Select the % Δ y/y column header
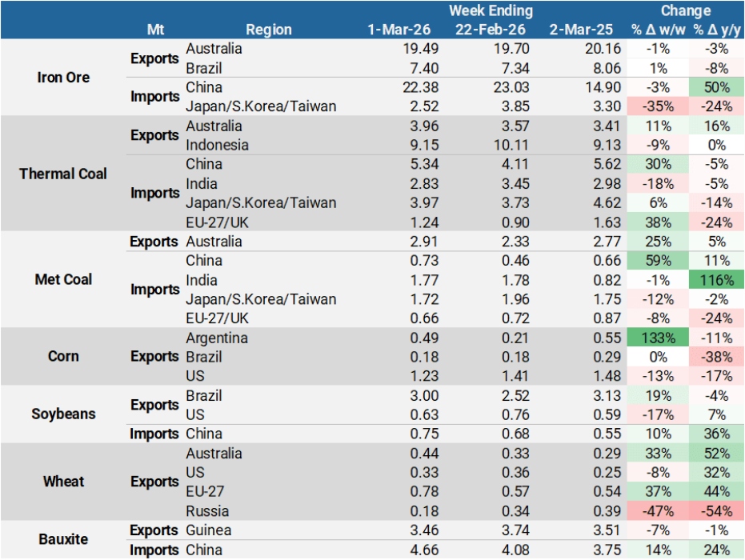Viewport: 745px width, 560px height. tap(716, 30)
